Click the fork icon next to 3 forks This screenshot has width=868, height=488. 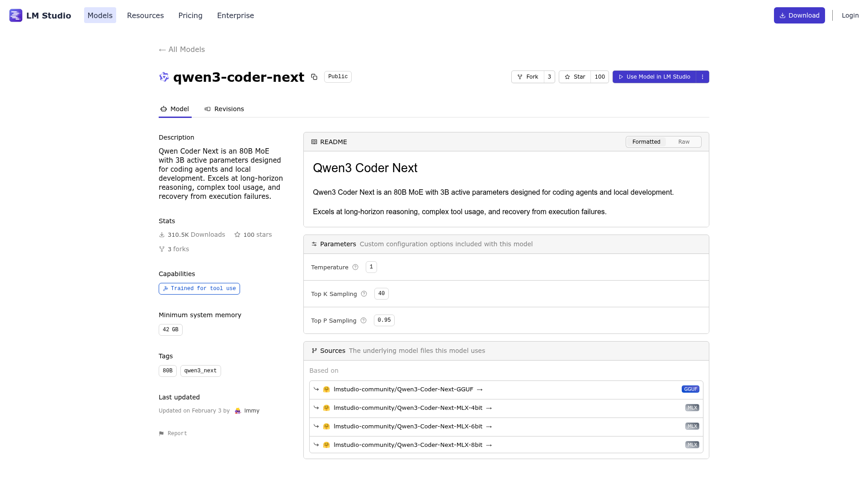click(x=162, y=249)
